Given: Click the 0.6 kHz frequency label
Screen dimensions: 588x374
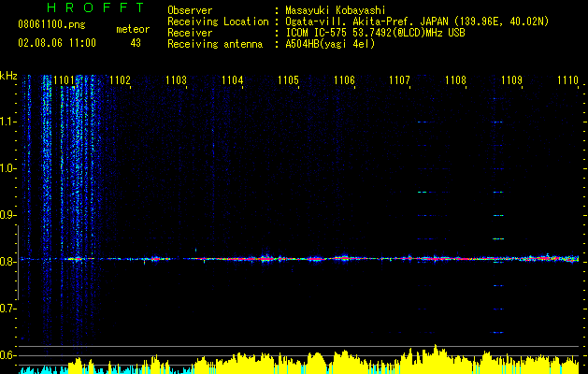Looking at the screenshot, I should (7, 355).
